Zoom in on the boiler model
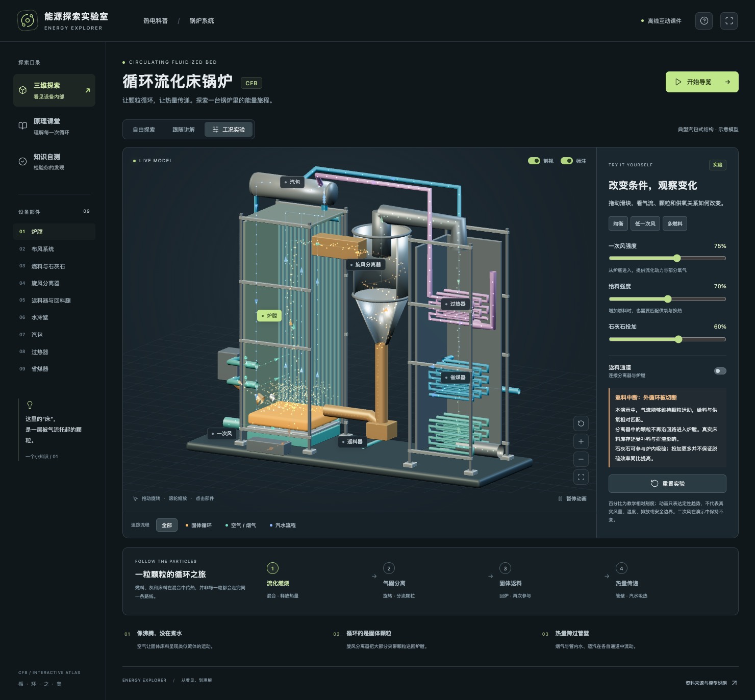Screen dimensions: 755x700 click(x=581, y=441)
